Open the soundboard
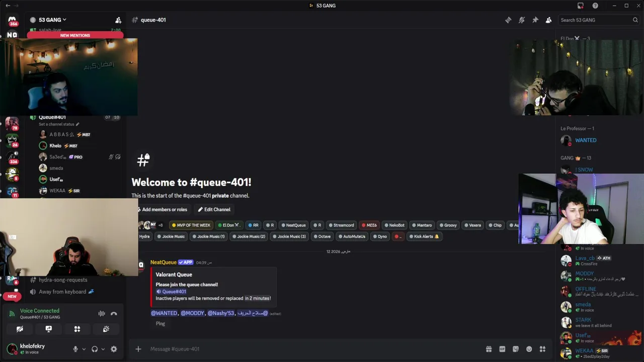644x362 pixels. tap(106, 329)
